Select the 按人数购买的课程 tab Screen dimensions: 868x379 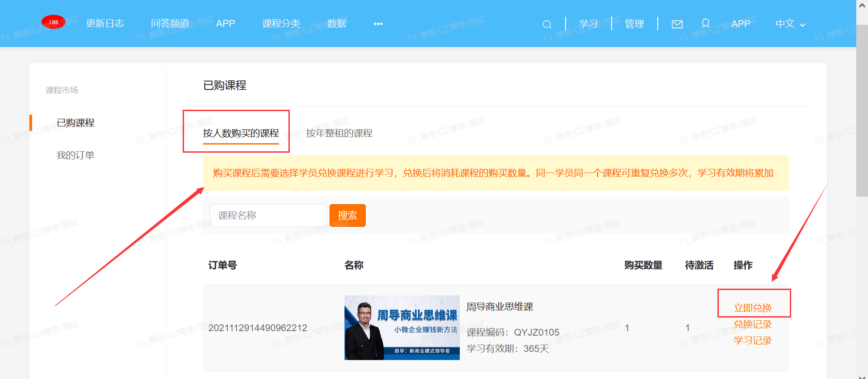[241, 133]
